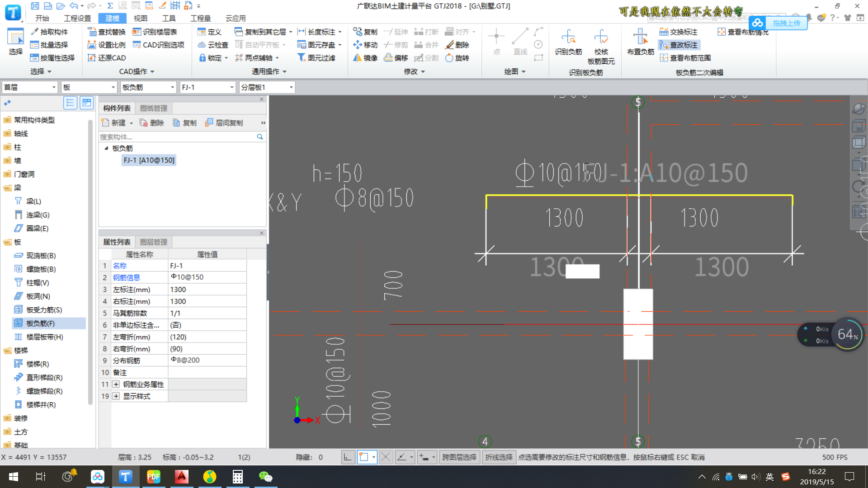Click the 定义 define tool
The height and width of the screenshot is (488, 868).
click(x=210, y=32)
